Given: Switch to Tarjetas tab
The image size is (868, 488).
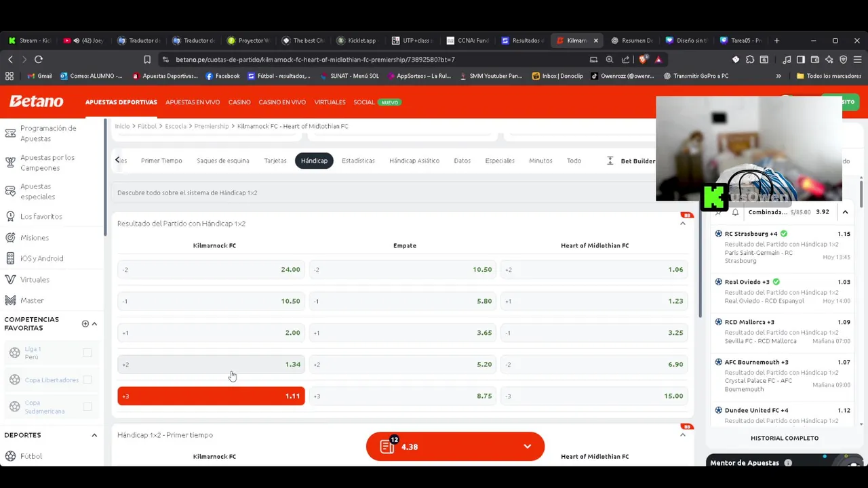Looking at the screenshot, I should point(275,161).
